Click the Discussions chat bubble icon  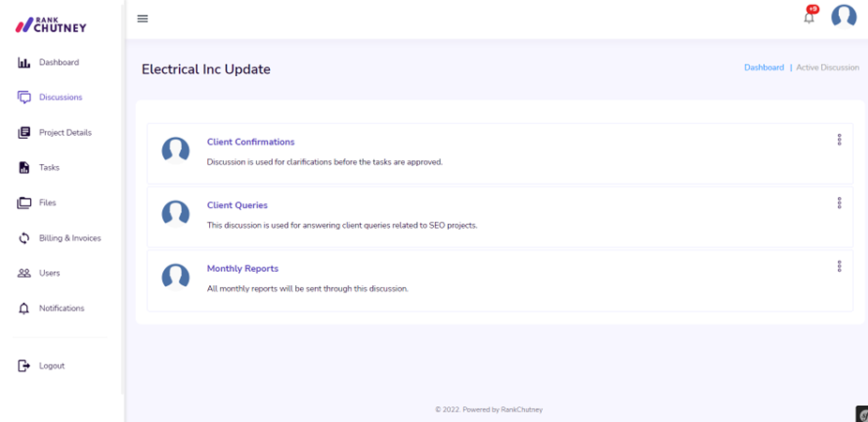pyautogui.click(x=23, y=98)
